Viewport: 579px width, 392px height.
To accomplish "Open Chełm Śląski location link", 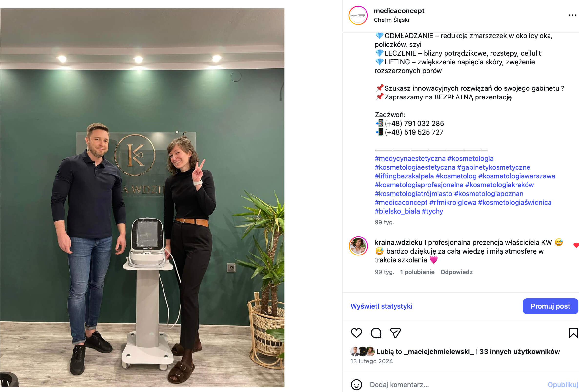I will click(391, 20).
